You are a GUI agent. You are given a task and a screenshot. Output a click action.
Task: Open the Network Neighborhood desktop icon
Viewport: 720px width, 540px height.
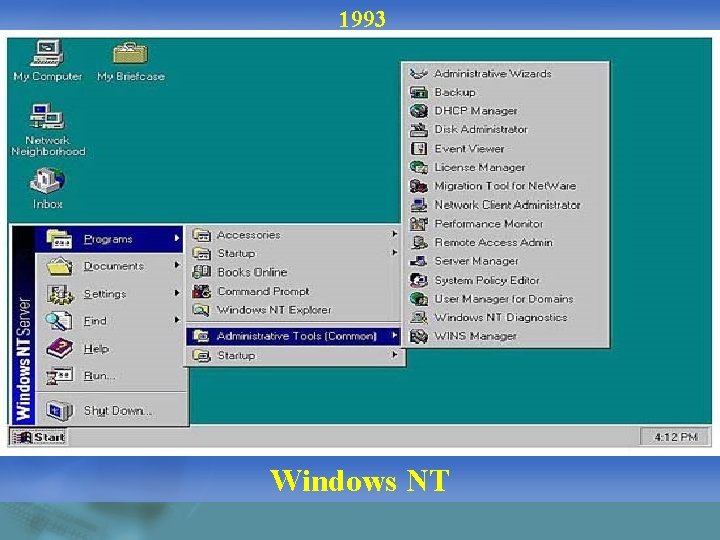(48, 129)
